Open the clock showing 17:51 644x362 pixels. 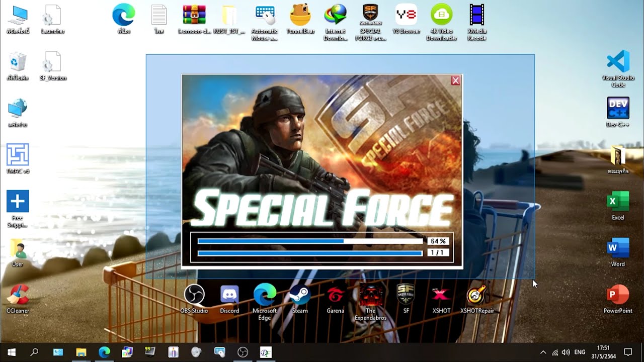tap(603, 352)
